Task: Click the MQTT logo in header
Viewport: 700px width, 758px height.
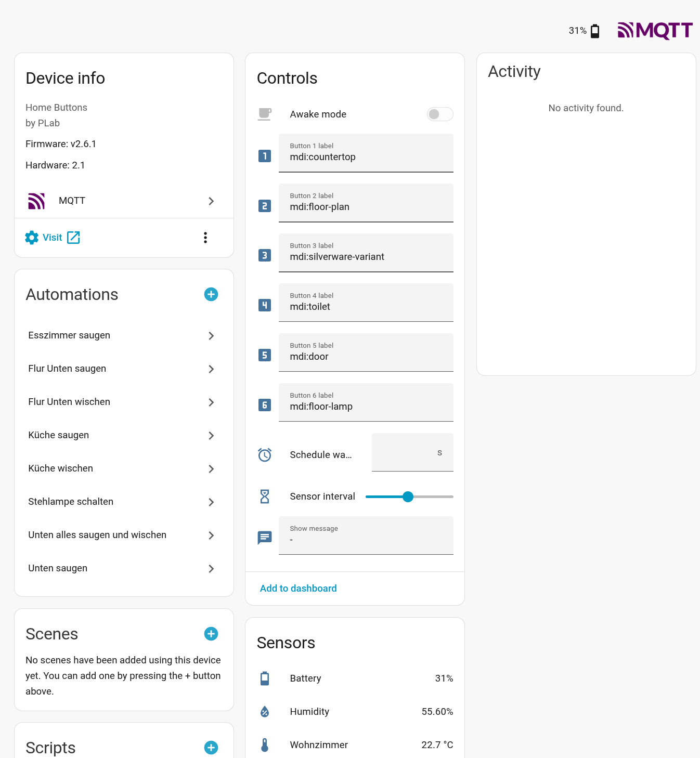Action: pyautogui.click(x=655, y=31)
